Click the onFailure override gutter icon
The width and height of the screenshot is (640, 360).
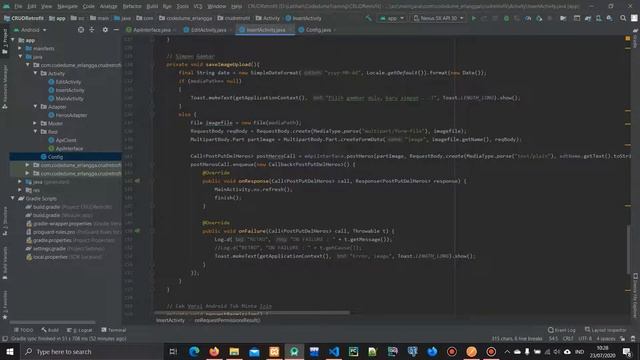click(138, 231)
